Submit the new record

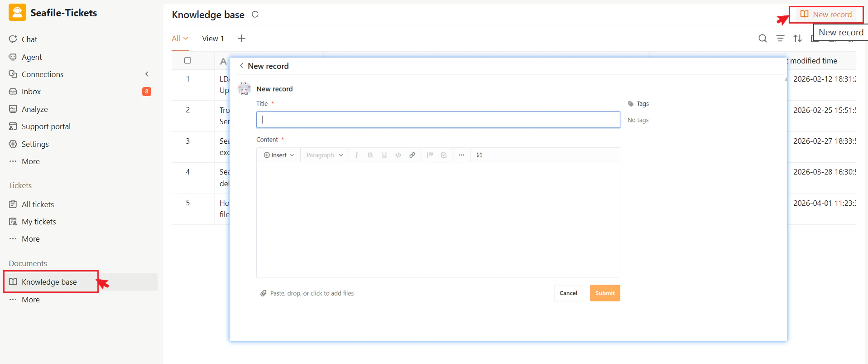(x=605, y=293)
